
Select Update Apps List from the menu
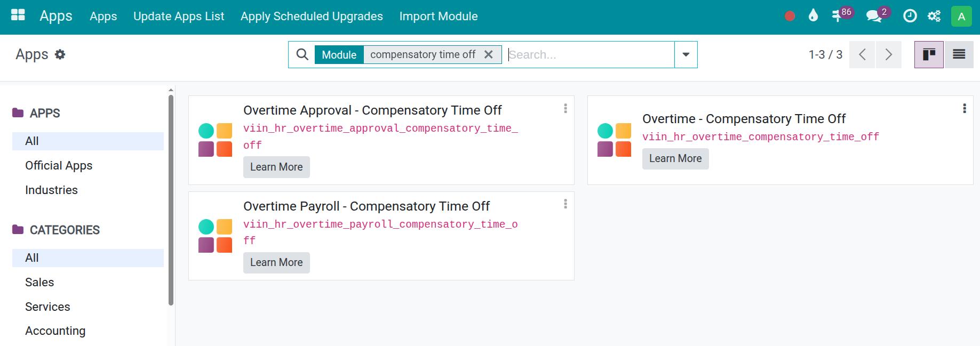click(179, 16)
